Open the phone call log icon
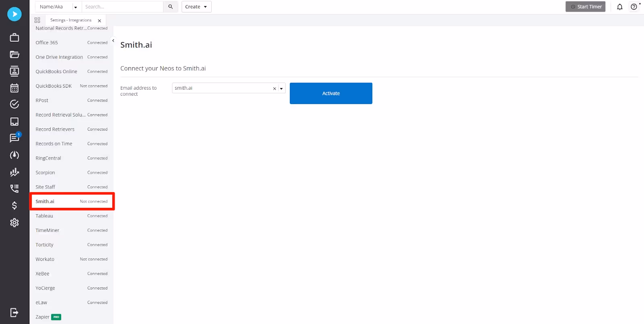 (x=14, y=188)
